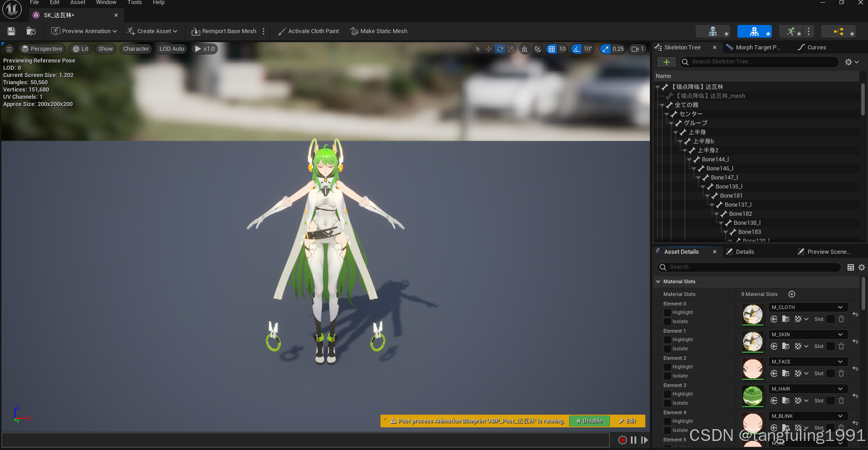The image size is (868, 450).
Task: Open the M_BLINK material dropdown
Action: (808, 416)
